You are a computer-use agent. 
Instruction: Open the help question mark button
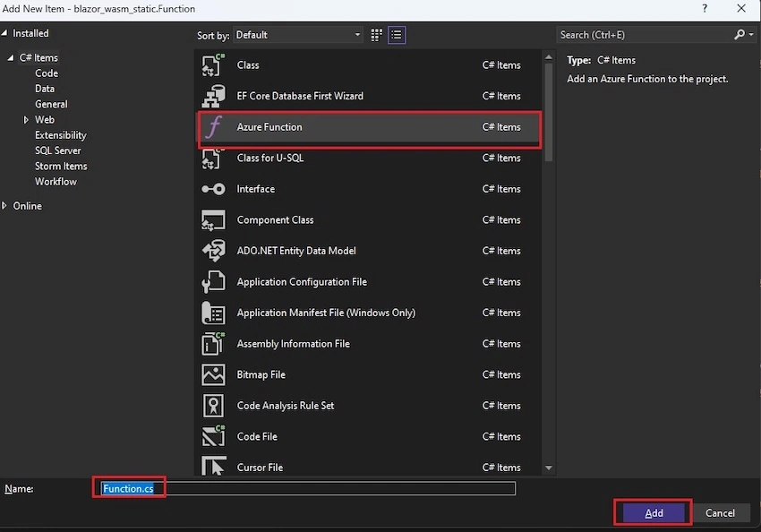pos(705,8)
